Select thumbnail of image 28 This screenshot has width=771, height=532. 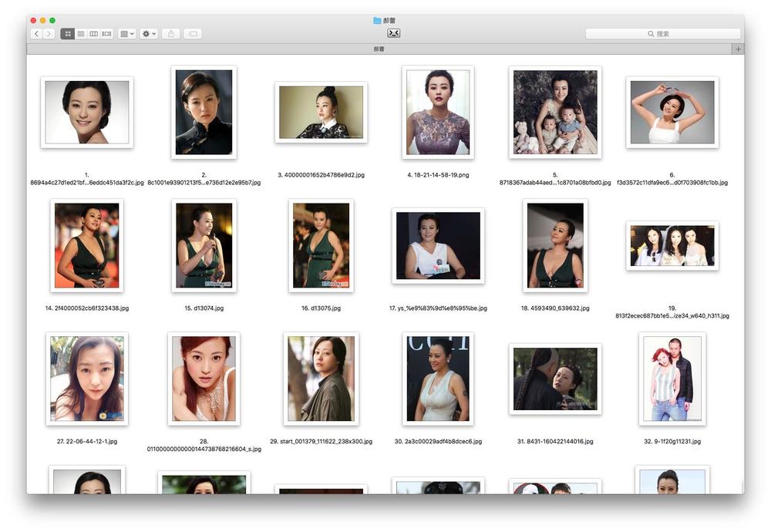(x=204, y=379)
